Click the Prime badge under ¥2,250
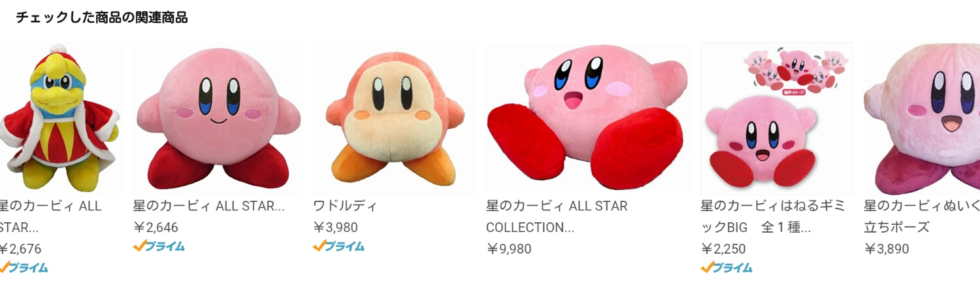Viewport: 980px width, 300px height. 727,267
